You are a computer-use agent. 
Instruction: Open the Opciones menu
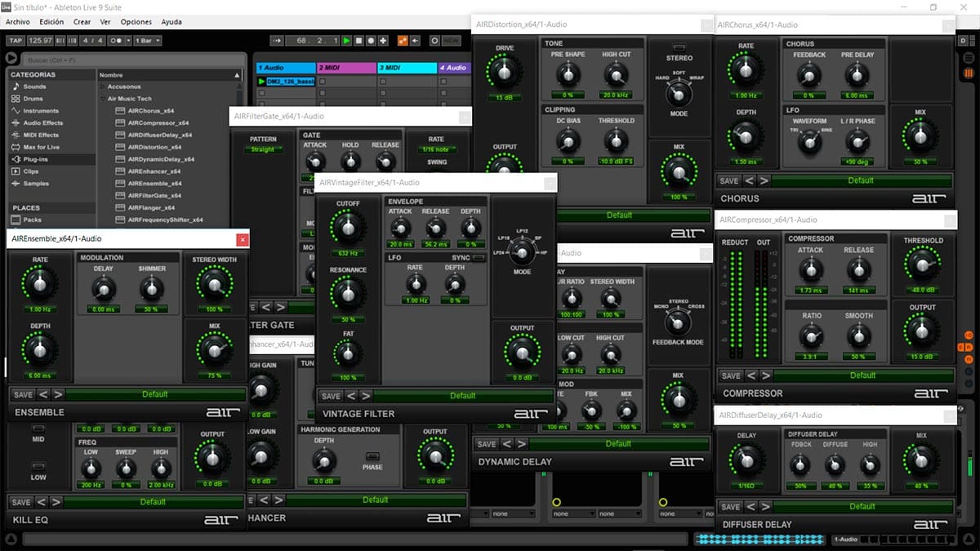click(136, 22)
